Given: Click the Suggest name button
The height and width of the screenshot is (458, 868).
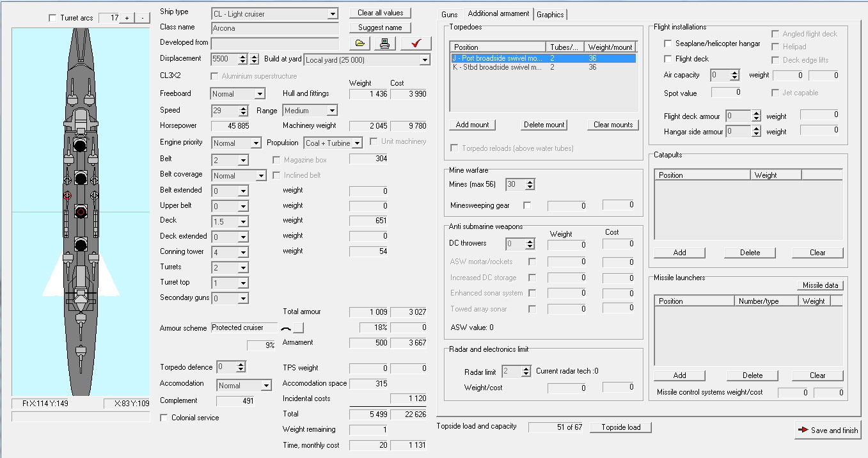Looking at the screenshot, I should coord(380,28).
